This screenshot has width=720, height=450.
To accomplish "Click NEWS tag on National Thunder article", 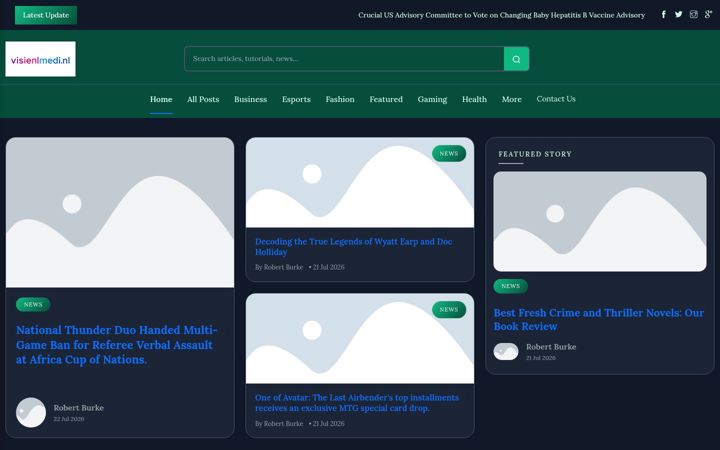I will 33,304.
